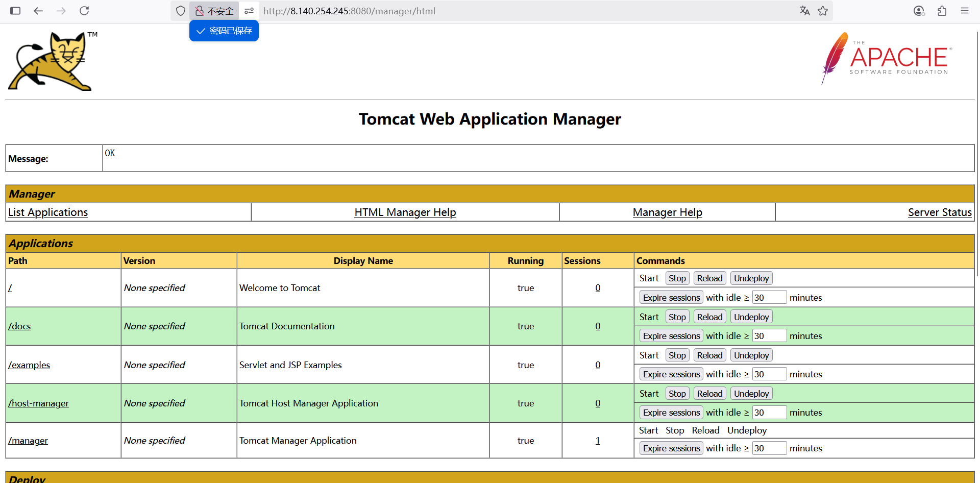Stop the Tomcat Host Manager Application
Viewport: 980px width, 483px height.
[677, 394]
